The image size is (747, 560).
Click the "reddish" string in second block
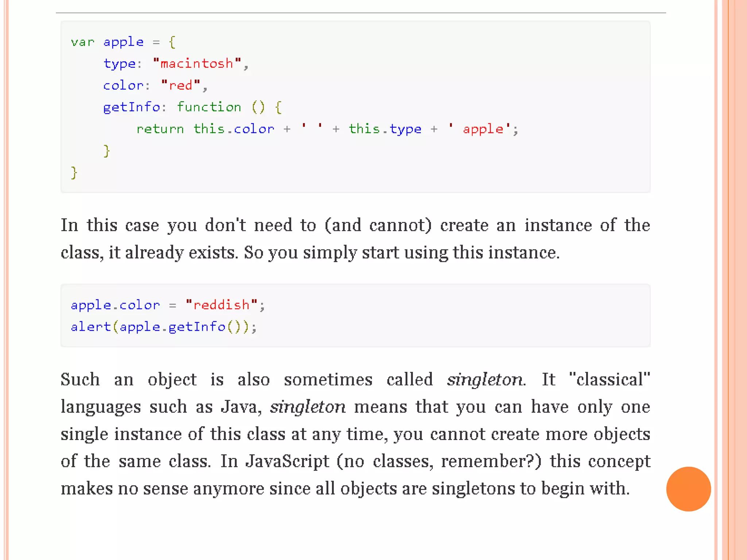[x=221, y=305]
